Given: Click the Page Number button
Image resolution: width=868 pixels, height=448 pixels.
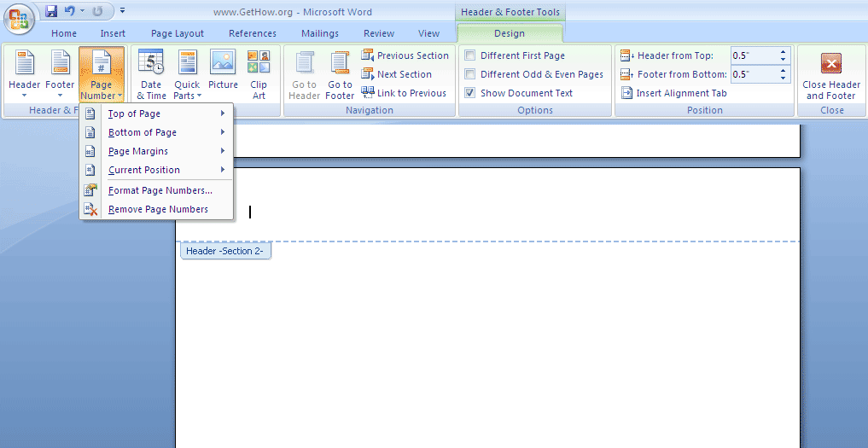Looking at the screenshot, I should pos(102,74).
